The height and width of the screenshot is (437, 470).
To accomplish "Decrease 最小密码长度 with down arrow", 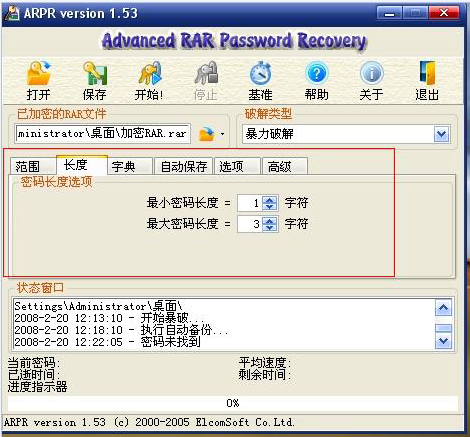I will [x=270, y=206].
